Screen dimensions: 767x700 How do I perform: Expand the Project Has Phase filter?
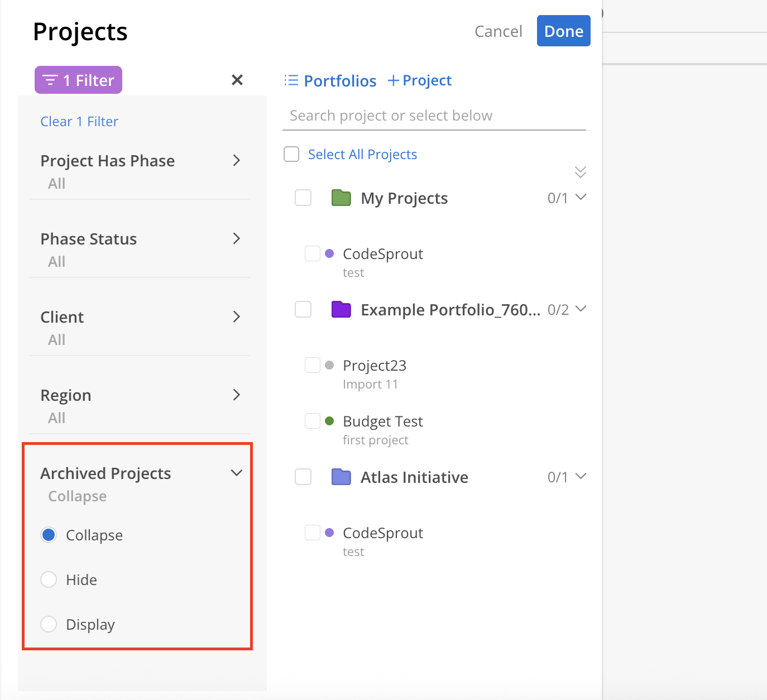(236, 161)
